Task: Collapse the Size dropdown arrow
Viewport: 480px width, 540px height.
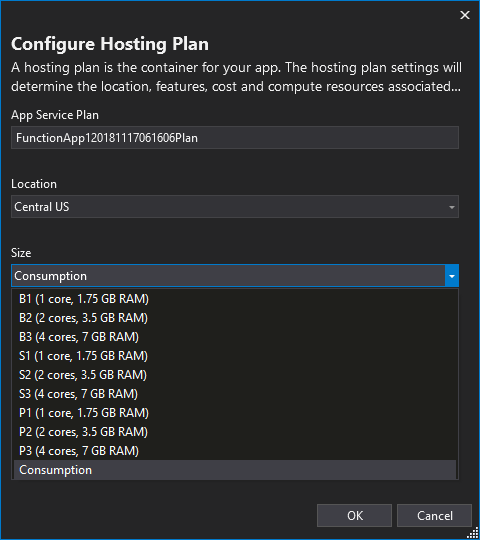Action: tap(452, 276)
